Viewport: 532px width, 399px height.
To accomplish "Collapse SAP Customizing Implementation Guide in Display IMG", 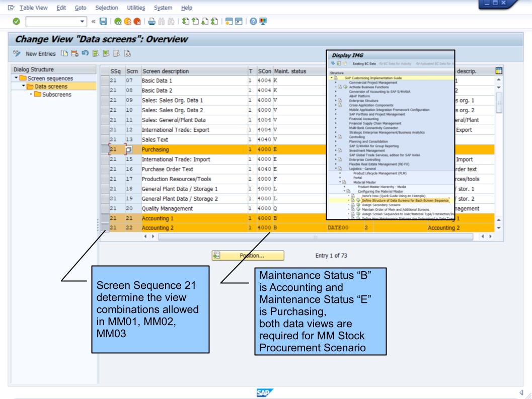I will [332, 78].
